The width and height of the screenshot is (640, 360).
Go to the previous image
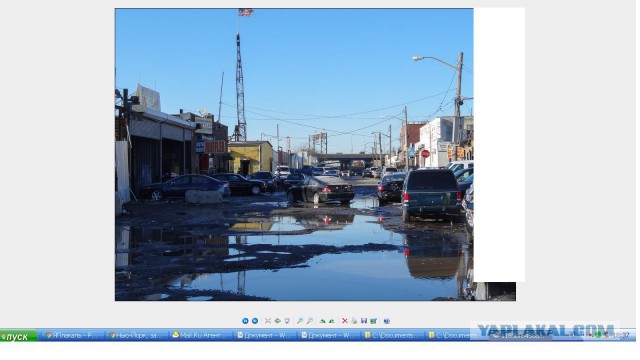click(245, 321)
